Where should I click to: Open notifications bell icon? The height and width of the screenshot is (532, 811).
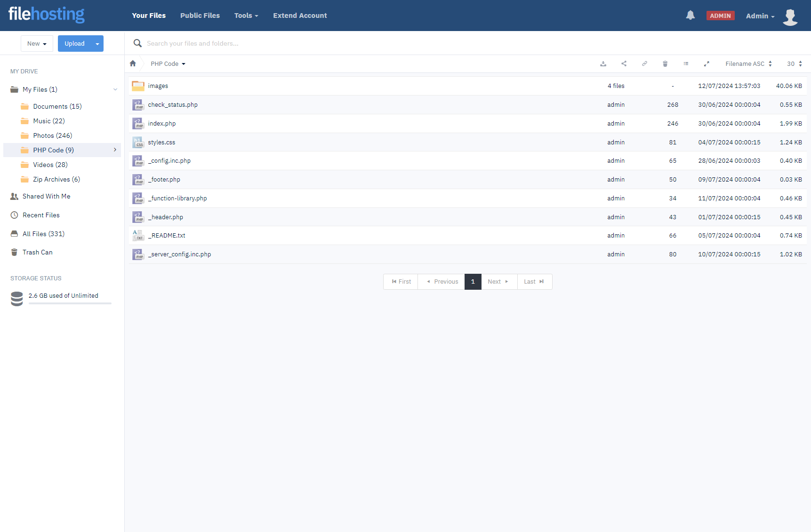click(690, 16)
